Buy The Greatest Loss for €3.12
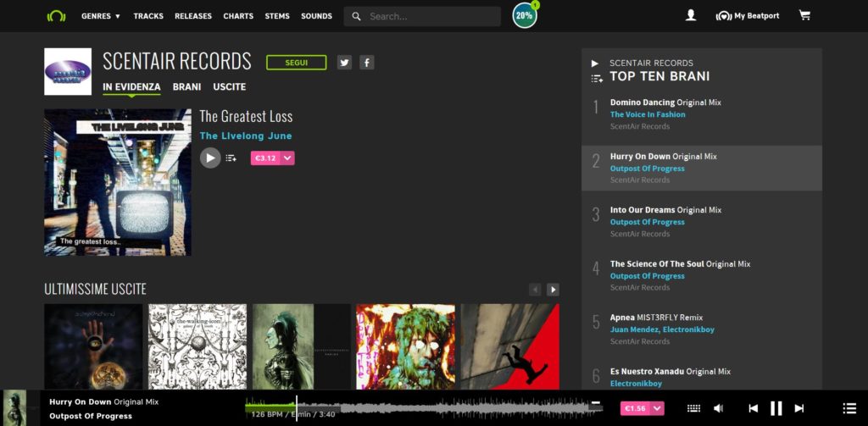Screen dimensions: 868x426 click(265, 158)
